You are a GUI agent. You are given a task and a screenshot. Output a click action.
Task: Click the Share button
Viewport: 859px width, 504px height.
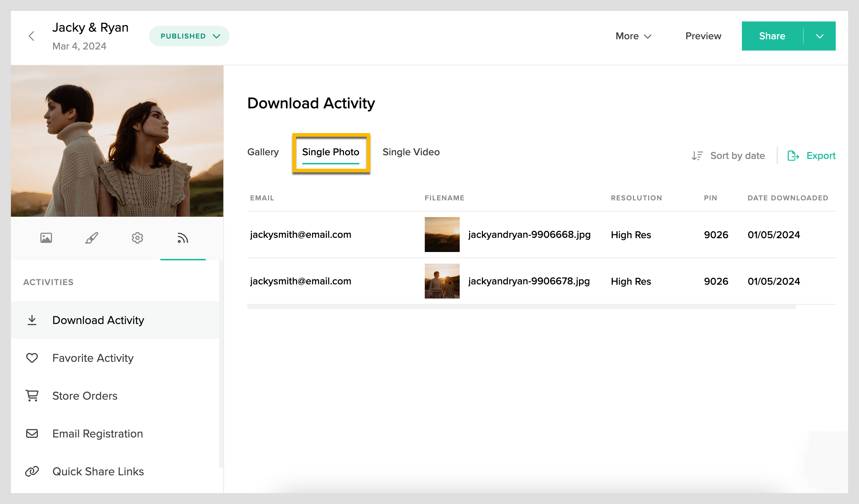tap(772, 36)
